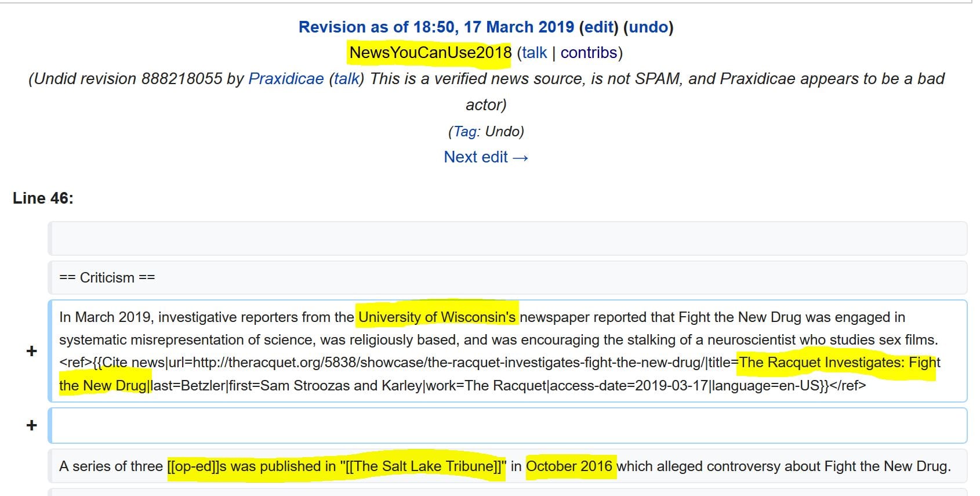Select the '== Criticism ==' diff row
Viewport: 980px width, 496px height.
[107, 278]
